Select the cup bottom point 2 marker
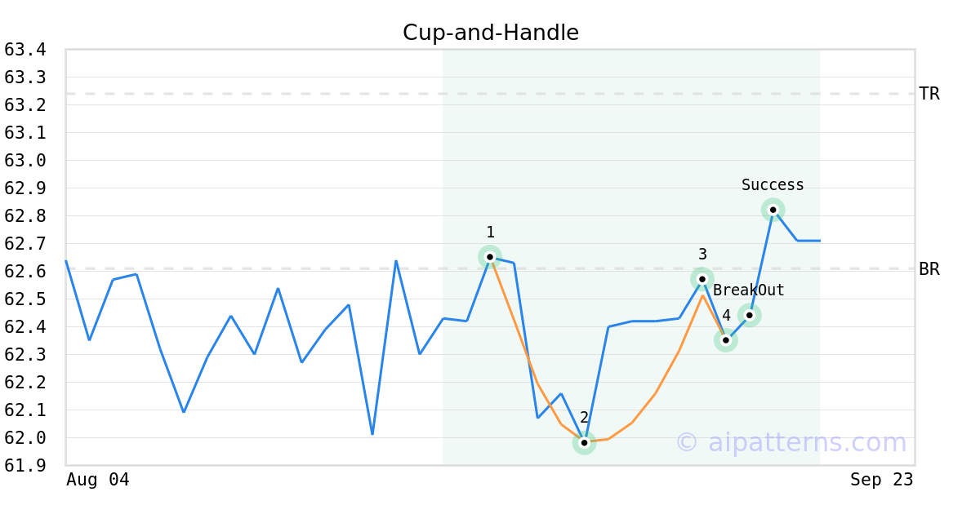The width and height of the screenshot is (980, 514). pyautogui.click(x=584, y=442)
